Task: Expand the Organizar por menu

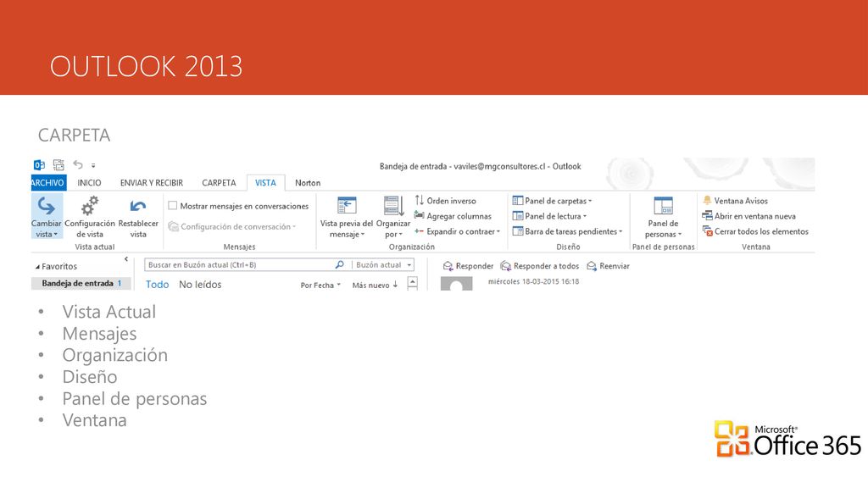Action: [393, 217]
